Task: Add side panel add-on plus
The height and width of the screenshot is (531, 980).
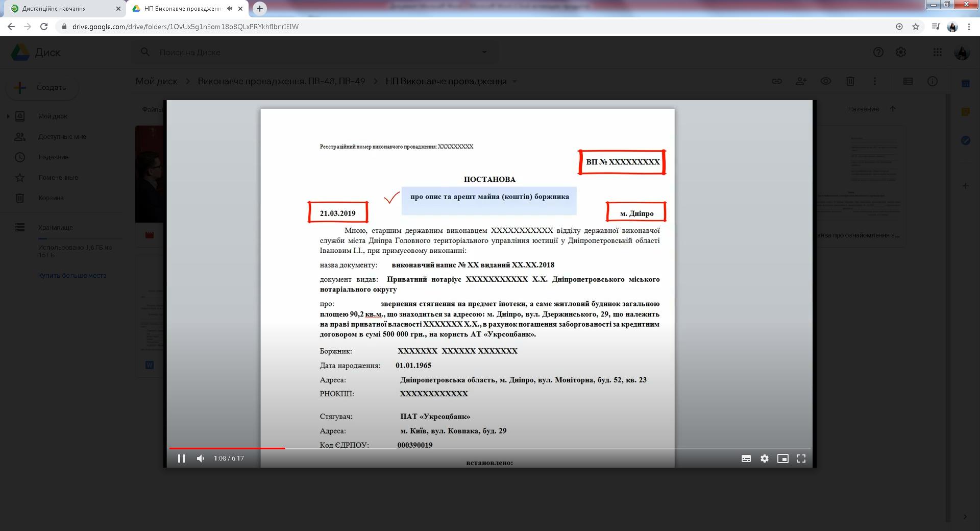Action: [x=965, y=186]
